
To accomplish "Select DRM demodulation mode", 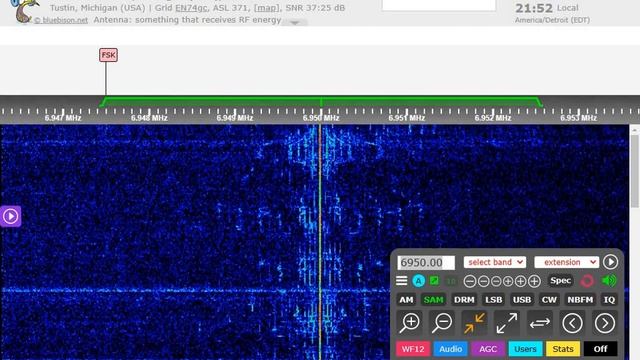I will click(464, 300).
